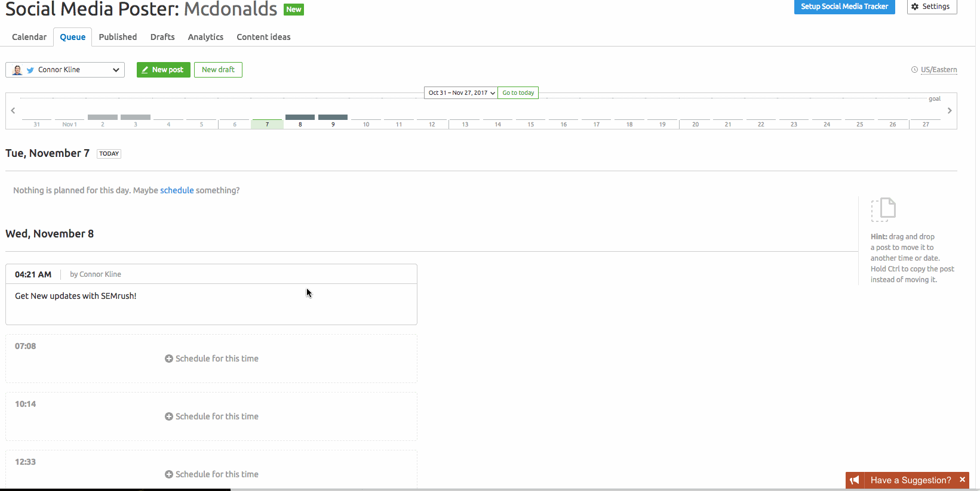
Task: Click Have a Suggestion? text
Action: [x=911, y=480]
